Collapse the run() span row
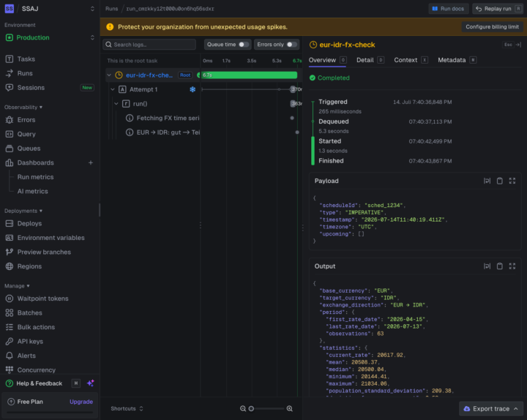This screenshot has height=420, width=527. [x=116, y=103]
